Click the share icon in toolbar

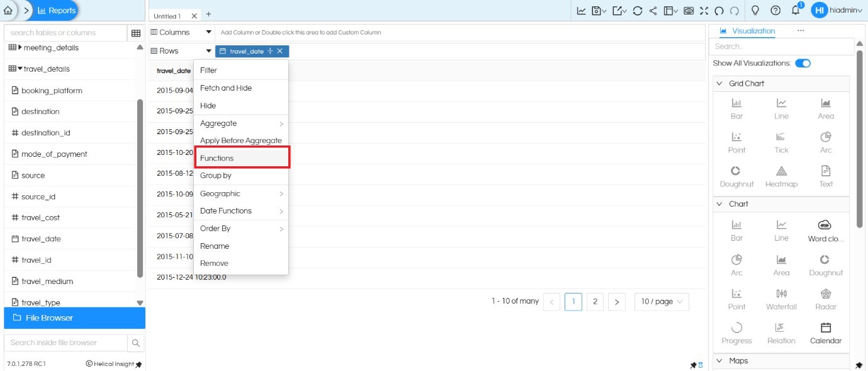coord(653,11)
